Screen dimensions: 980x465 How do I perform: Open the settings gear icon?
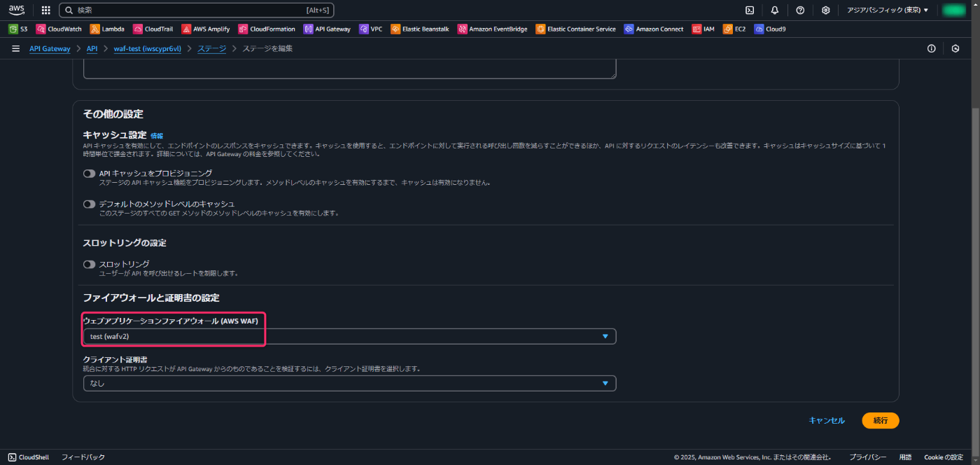coord(826,10)
